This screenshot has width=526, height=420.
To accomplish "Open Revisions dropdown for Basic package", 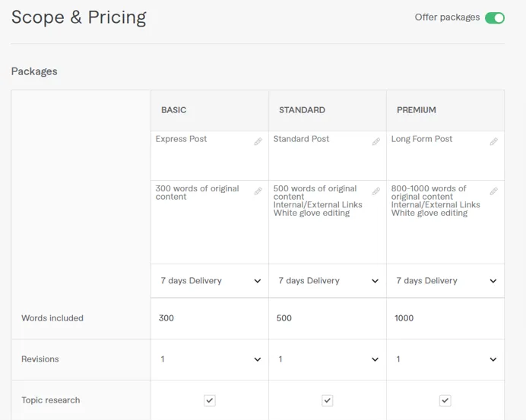I will 210,359.
